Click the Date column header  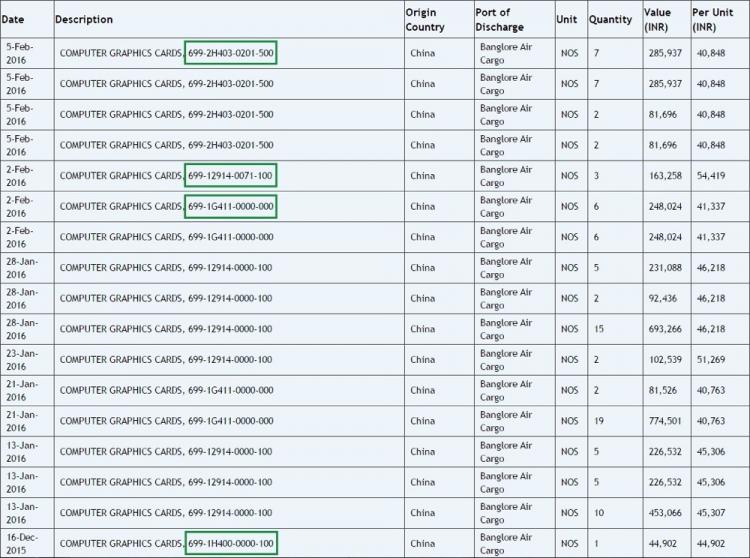point(13,20)
